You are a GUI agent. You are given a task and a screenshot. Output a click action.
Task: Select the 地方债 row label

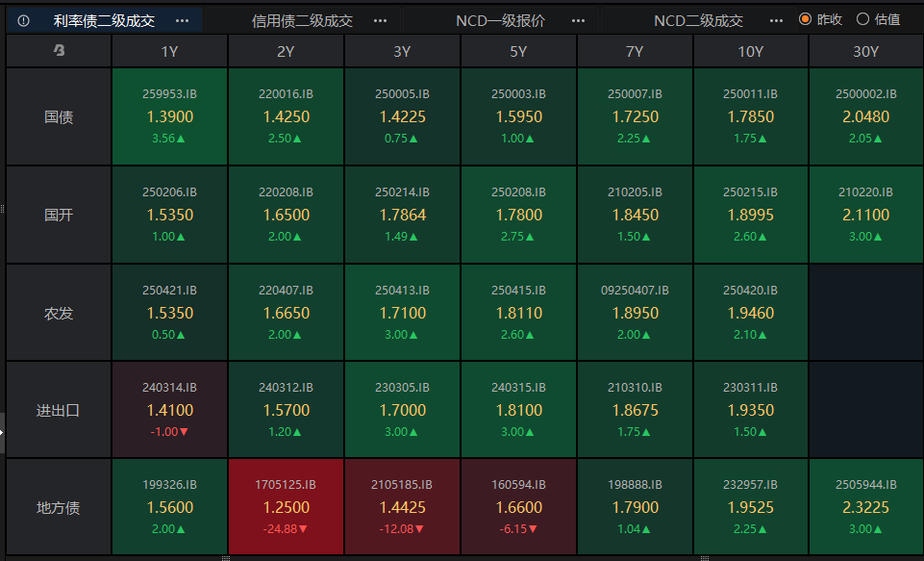[x=57, y=505]
